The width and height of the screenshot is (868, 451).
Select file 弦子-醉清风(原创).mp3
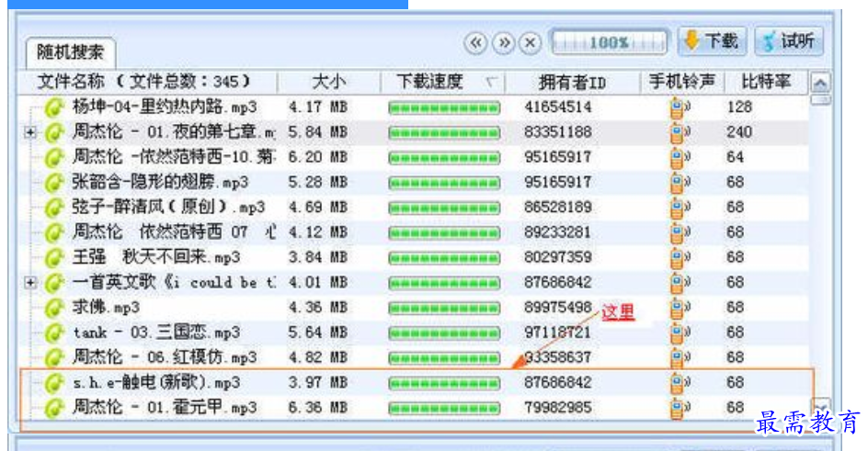[168, 207]
